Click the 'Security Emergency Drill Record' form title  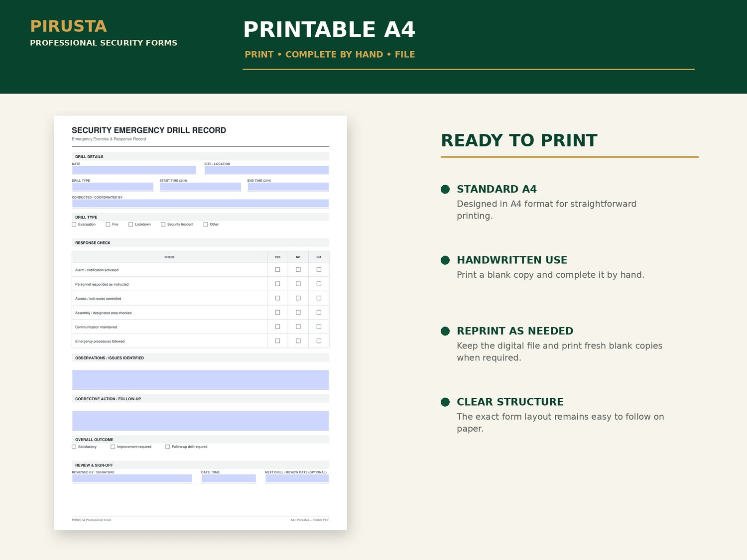pyautogui.click(x=149, y=130)
